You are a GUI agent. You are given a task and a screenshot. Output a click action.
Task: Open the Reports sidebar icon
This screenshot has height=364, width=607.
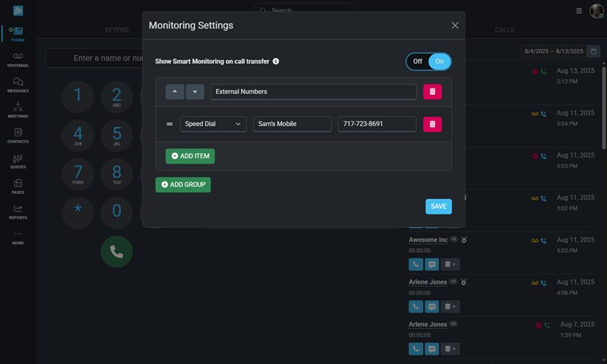point(18,212)
